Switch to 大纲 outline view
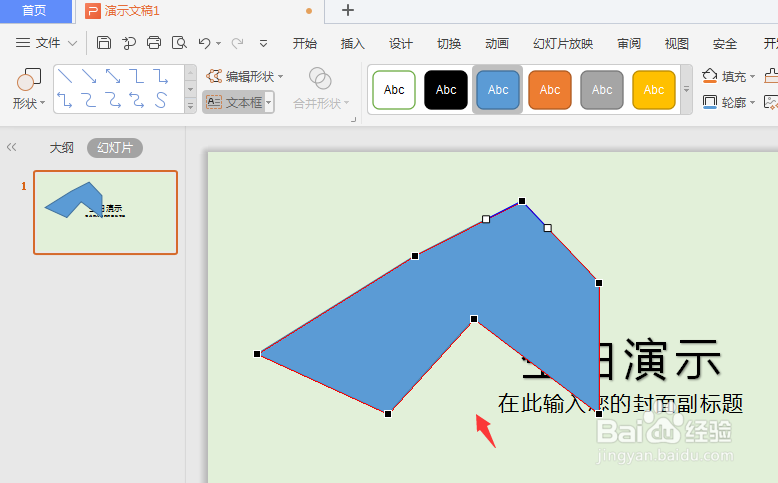 click(62, 147)
